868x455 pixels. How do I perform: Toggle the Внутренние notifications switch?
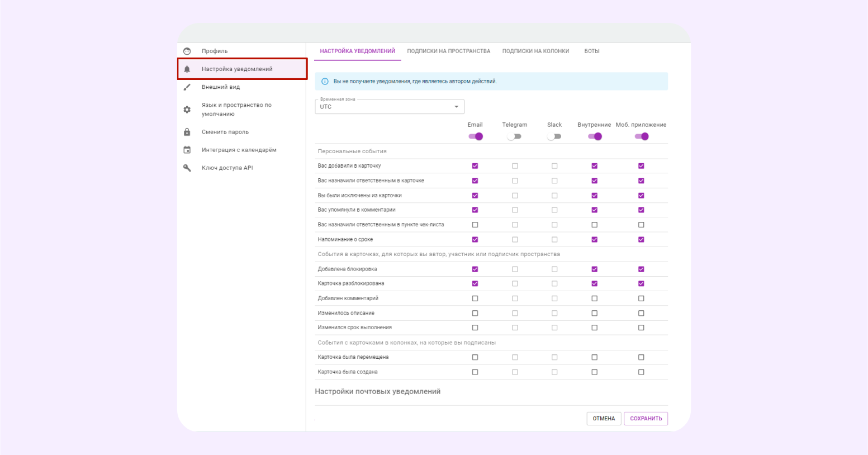pyautogui.click(x=595, y=136)
